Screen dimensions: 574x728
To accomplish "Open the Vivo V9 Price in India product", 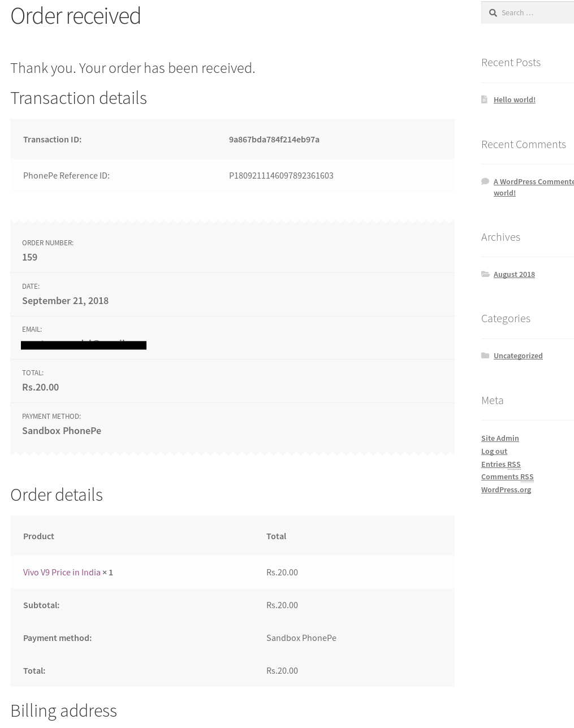I will (x=62, y=572).
